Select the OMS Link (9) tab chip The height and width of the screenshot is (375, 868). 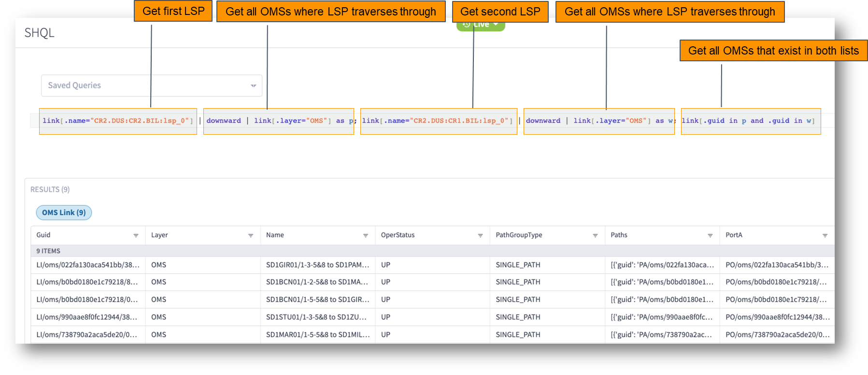(x=64, y=212)
